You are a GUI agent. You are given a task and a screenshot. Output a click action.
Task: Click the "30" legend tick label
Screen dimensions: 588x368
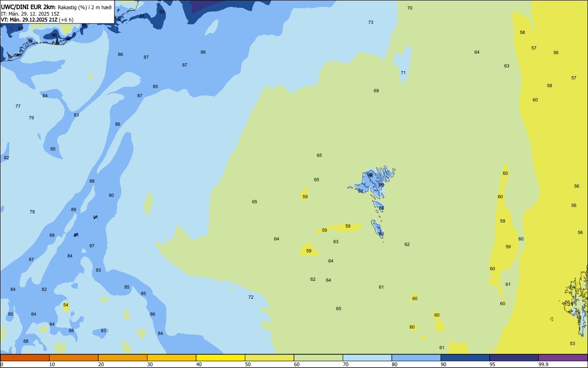tap(150, 364)
